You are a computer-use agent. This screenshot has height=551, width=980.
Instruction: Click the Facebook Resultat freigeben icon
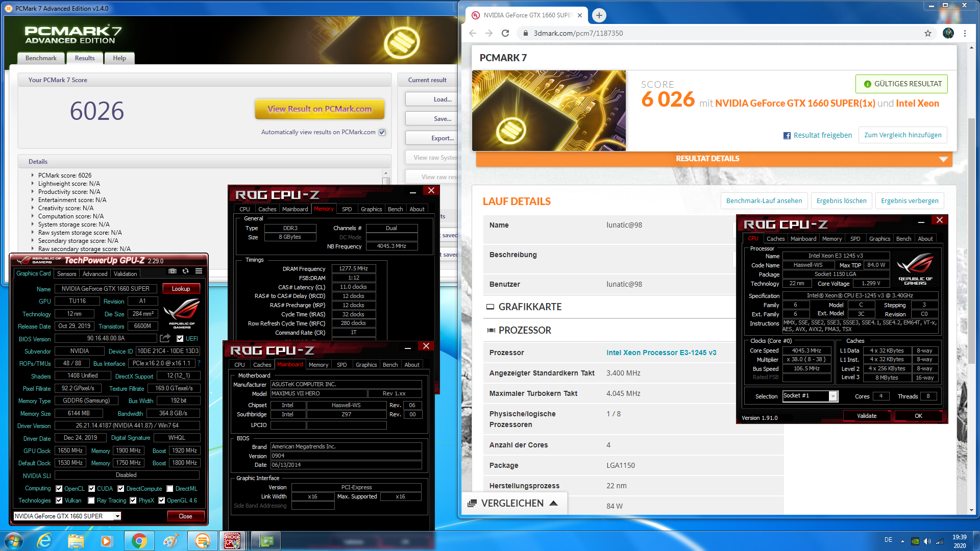[787, 135]
